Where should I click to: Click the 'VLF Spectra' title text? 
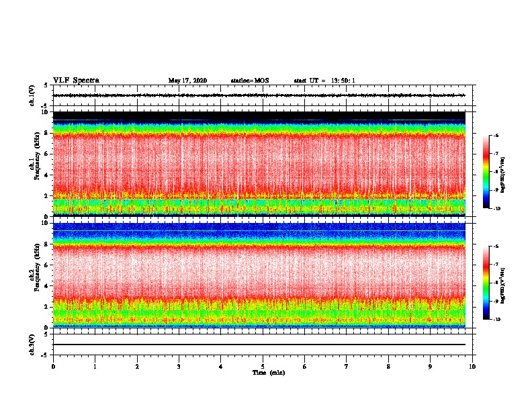[76, 81]
